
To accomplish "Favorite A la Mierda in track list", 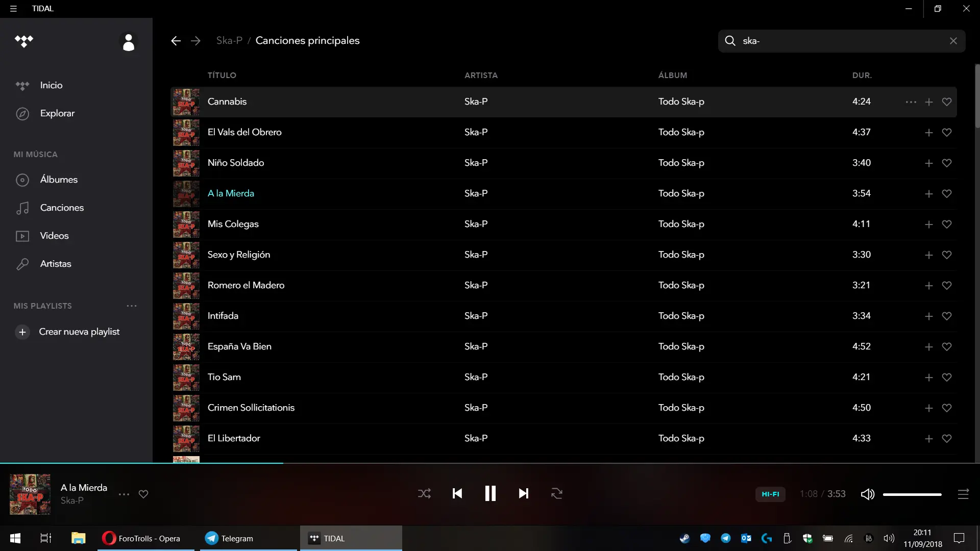I will pos(947,194).
